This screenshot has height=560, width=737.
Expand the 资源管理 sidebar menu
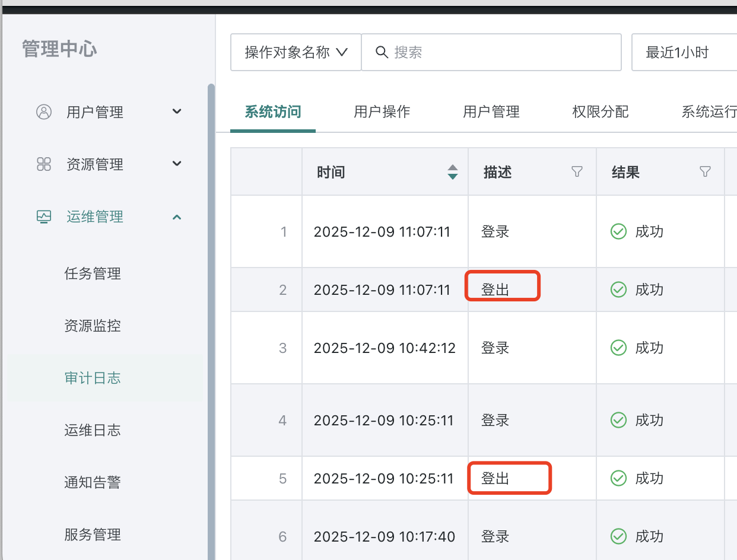pyautogui.click(x=177, y=164)
